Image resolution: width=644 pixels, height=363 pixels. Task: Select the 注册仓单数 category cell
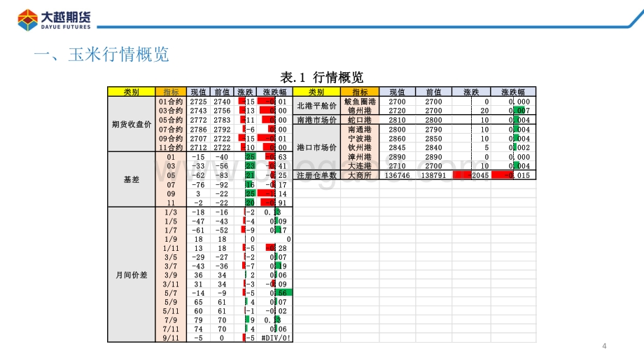pos(316,175)
